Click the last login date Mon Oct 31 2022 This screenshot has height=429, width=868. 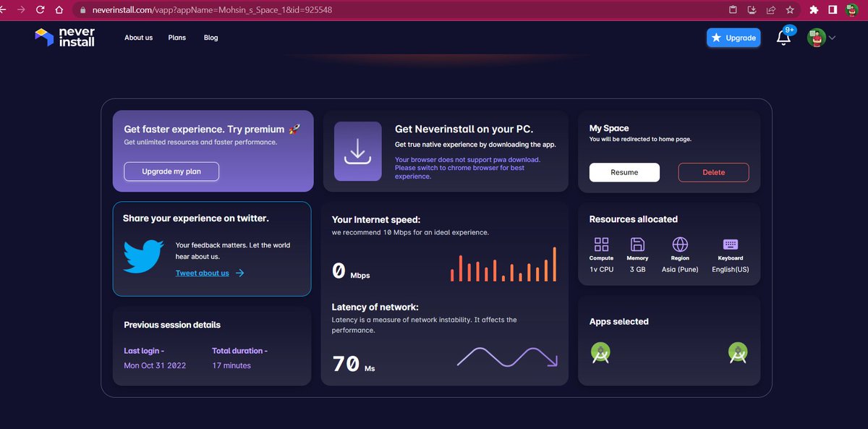pos(155,365)
